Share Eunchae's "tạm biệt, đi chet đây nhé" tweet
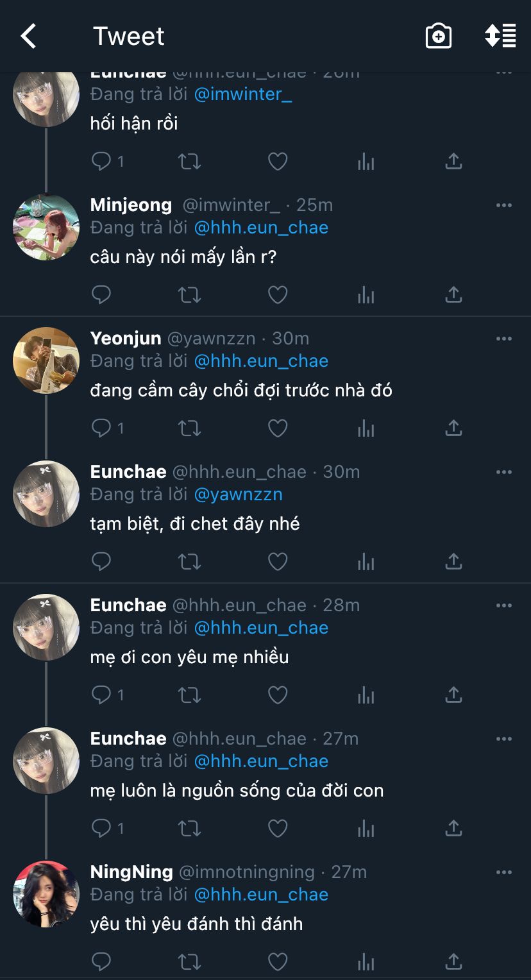The image size is (531, 980). (x=453, y=561)
